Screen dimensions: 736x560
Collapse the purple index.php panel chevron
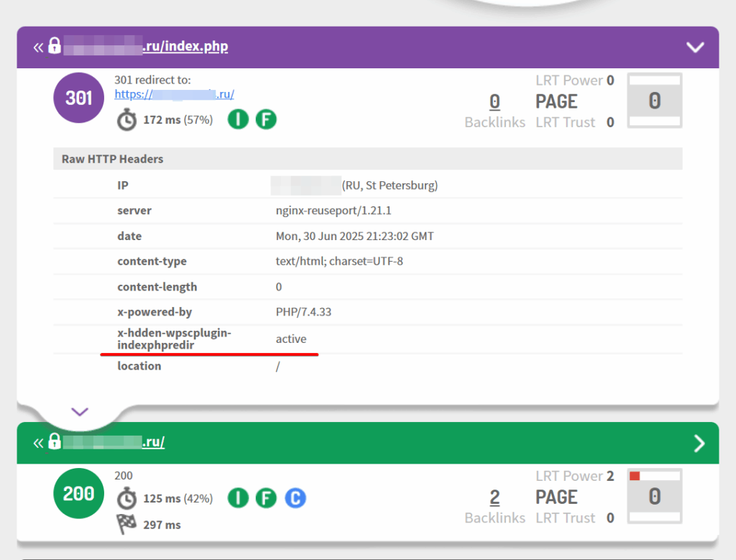coord(695,47)
